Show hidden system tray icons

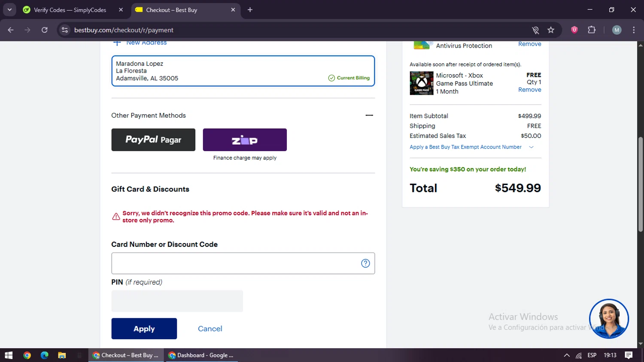567,355
